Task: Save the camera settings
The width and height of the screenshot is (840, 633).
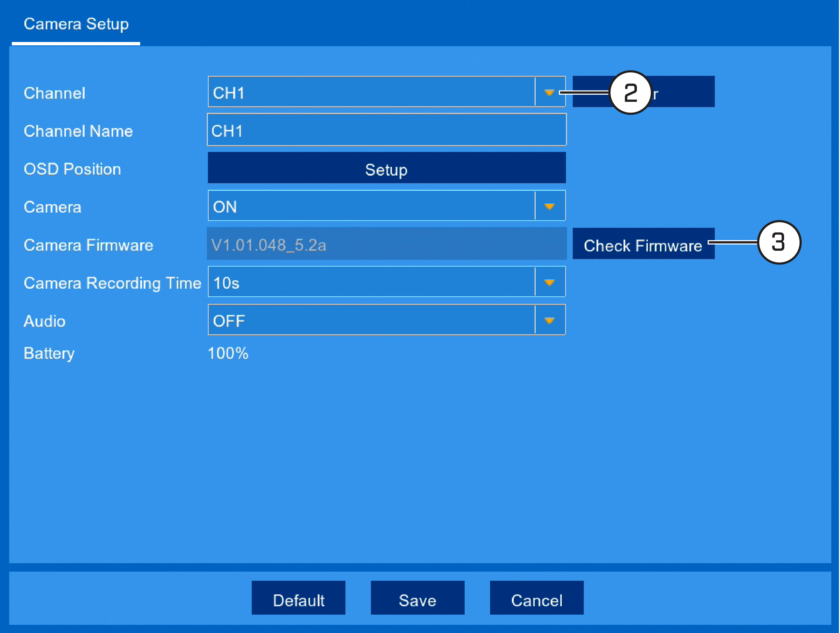Action: point(417,598)
